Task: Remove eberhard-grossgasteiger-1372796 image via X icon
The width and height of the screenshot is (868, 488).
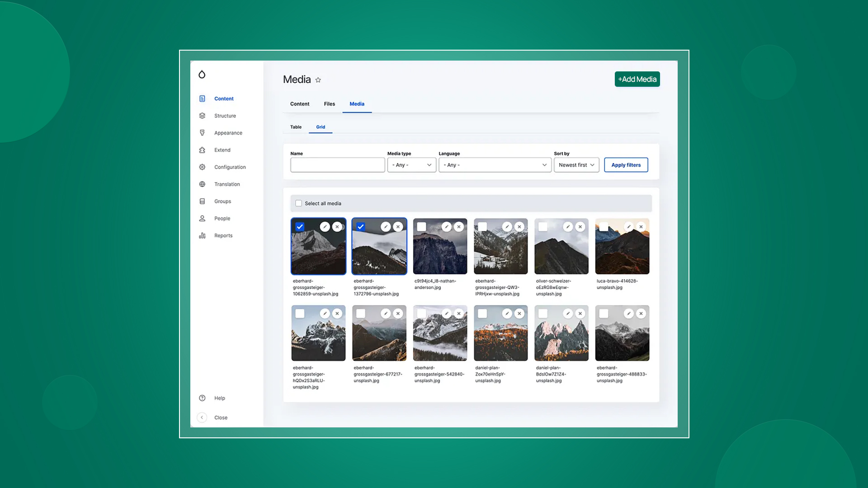Action: pos(398,227)
